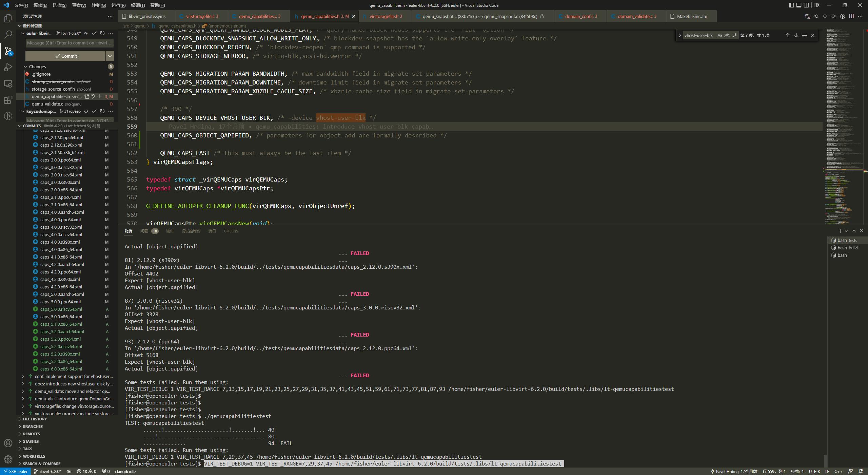Switch to the virstoragefile.c tab
This screenshot has width=868, height=475.
point(202,16)
